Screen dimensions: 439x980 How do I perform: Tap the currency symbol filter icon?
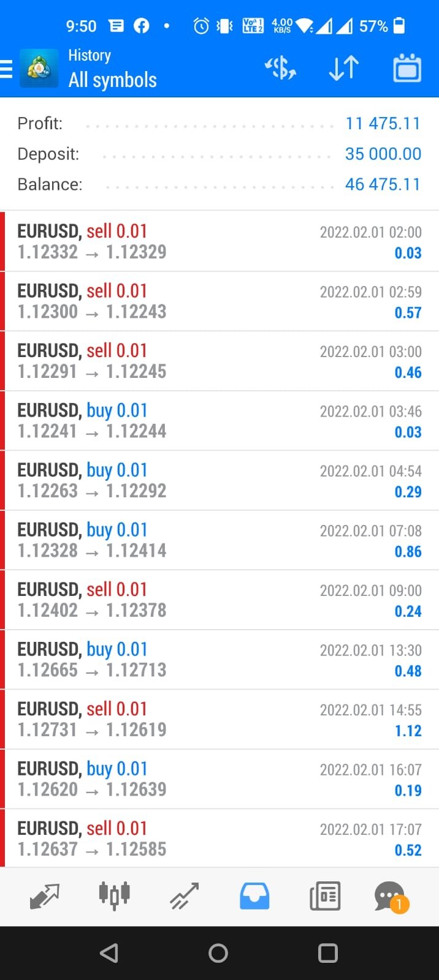click(x=280, y=69)
